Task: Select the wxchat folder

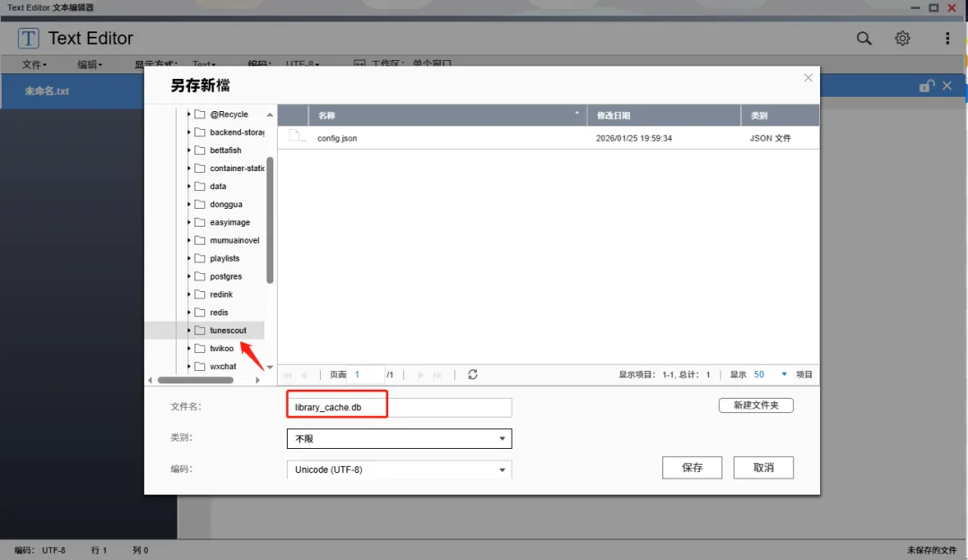Action: (223, 366)
